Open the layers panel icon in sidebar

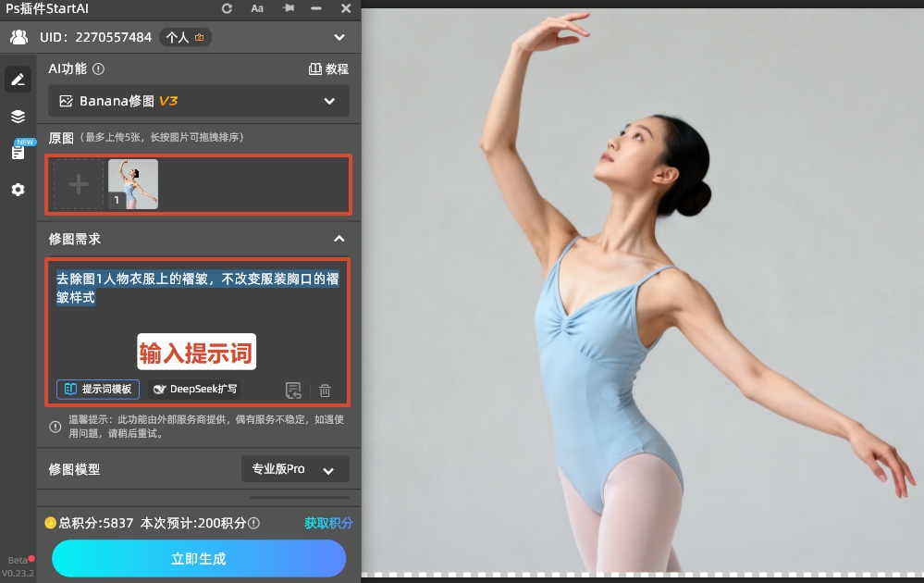point(18,116)
